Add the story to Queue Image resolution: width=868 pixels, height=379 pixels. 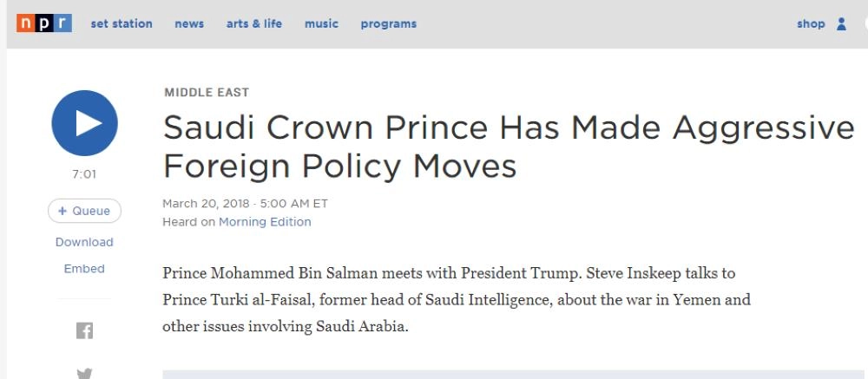[x=84, y=211]
